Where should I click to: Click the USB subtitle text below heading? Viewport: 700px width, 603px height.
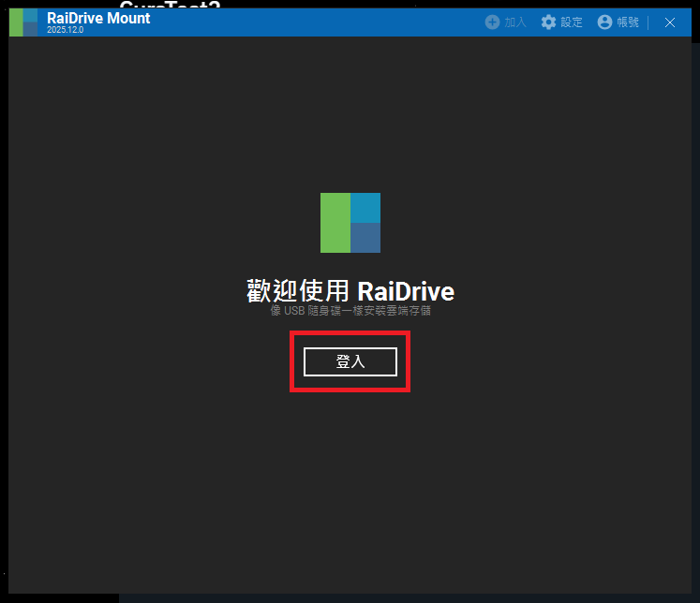coord(350,311)
